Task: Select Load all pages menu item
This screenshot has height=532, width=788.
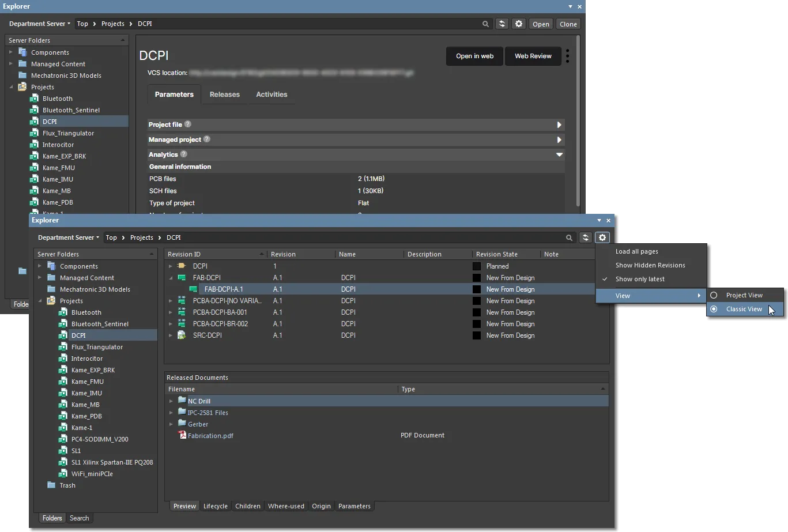Action: pos(636,251)
